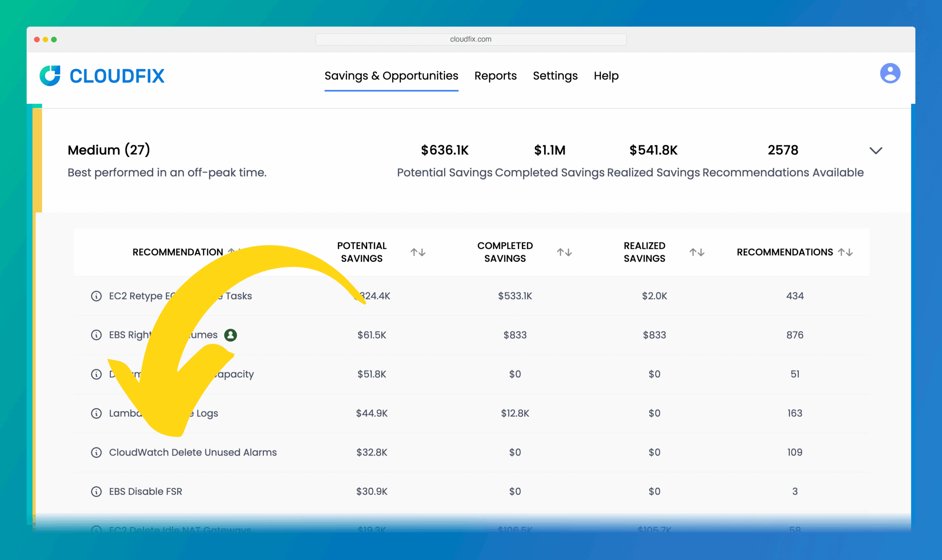
Task: Sort by Realized Savings arrows
Action: click(697, 252)
